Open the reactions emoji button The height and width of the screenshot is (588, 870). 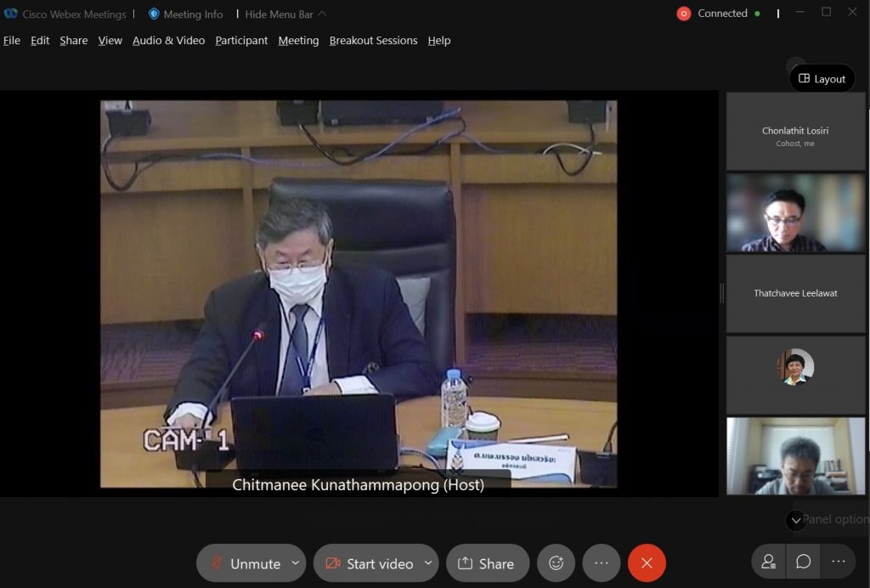tap(556, 563)
